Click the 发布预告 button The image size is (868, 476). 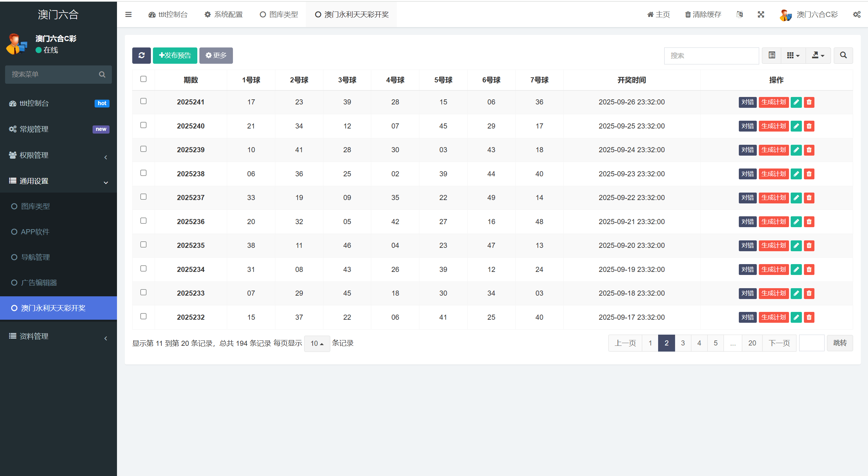tap(175, 55)
